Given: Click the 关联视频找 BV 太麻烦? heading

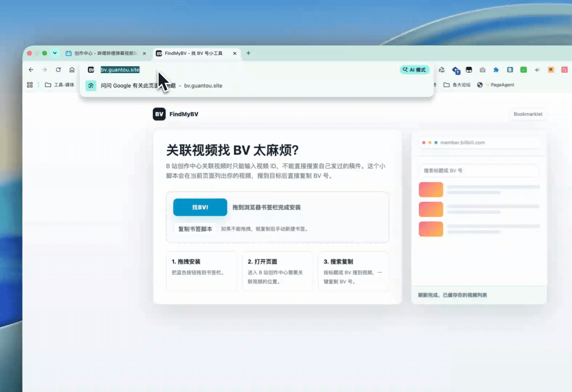Looking at the screenshot, I should point(232,150).
